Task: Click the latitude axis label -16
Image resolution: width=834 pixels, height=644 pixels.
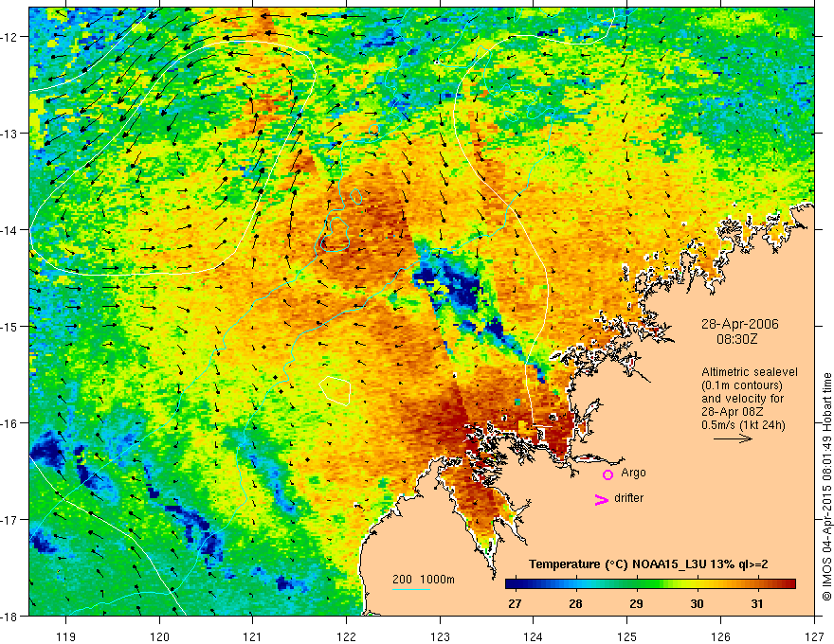Action: 10,423
